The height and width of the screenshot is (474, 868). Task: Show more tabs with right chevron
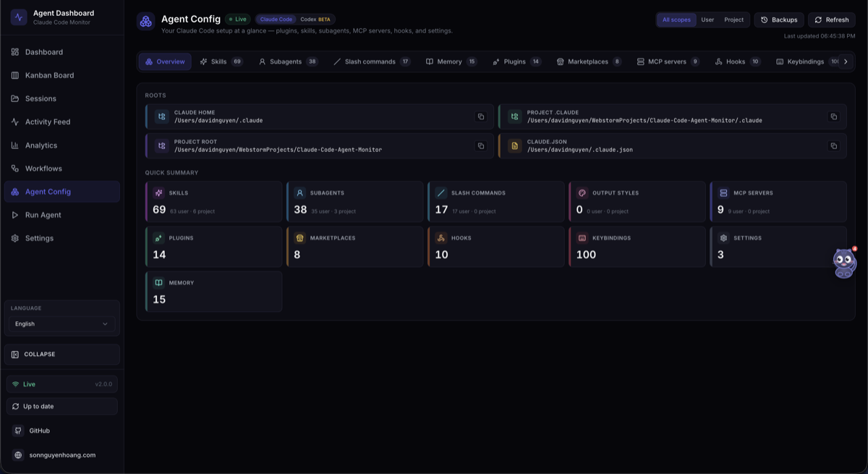pyautogui.click(x=846, y=62)
